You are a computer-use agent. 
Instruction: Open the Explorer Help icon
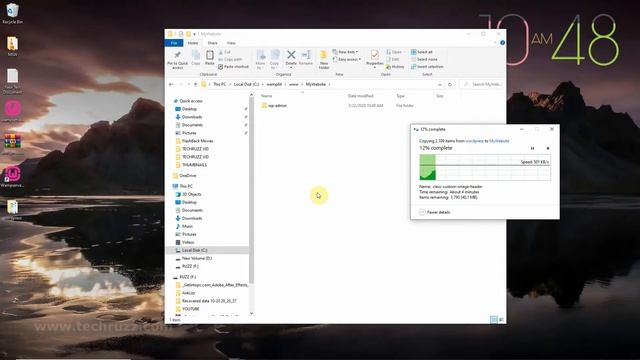click(x=502, y=42)
